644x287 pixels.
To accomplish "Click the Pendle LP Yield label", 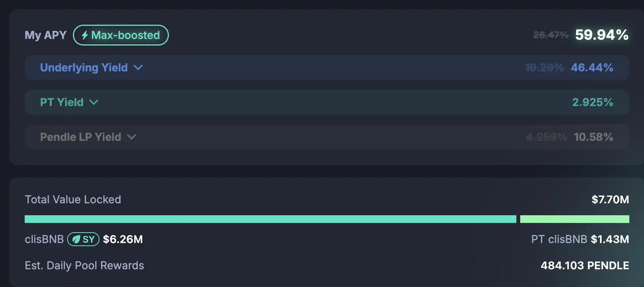I will [81, 137].
